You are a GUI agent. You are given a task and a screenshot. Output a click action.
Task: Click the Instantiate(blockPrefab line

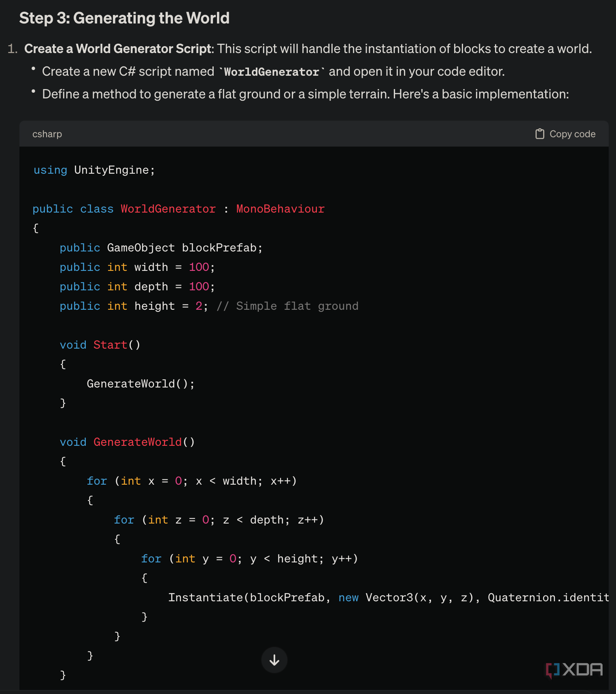(246, 598)
